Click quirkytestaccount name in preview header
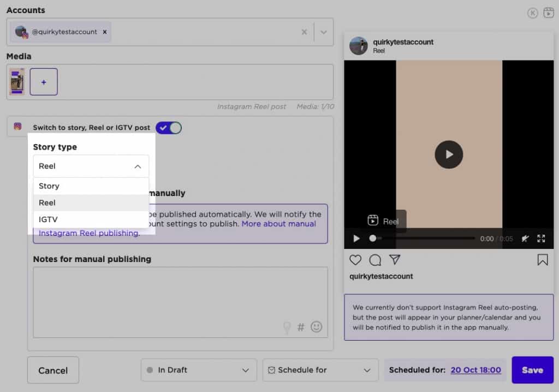559x392 pixels. click(403, 42)
